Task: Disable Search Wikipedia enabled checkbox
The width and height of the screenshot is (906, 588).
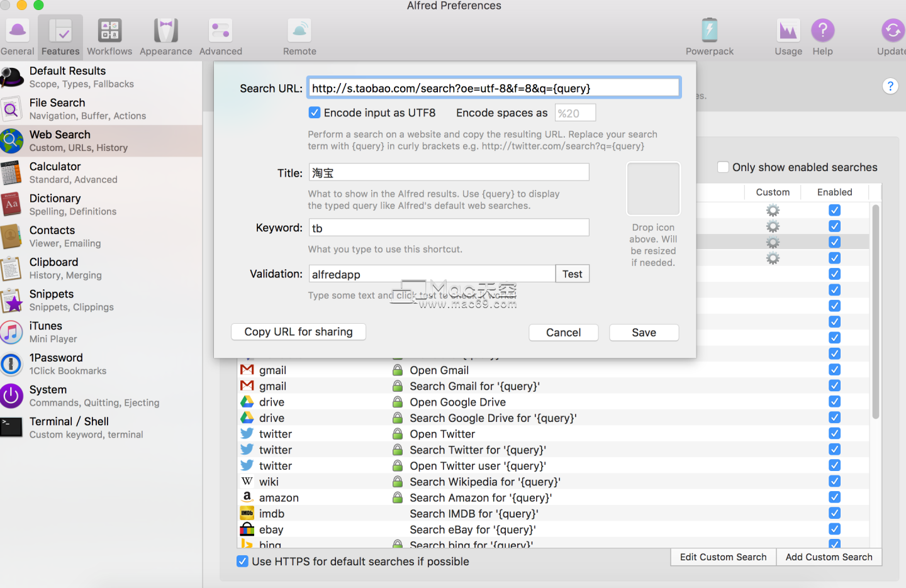Action: (834, 481)
